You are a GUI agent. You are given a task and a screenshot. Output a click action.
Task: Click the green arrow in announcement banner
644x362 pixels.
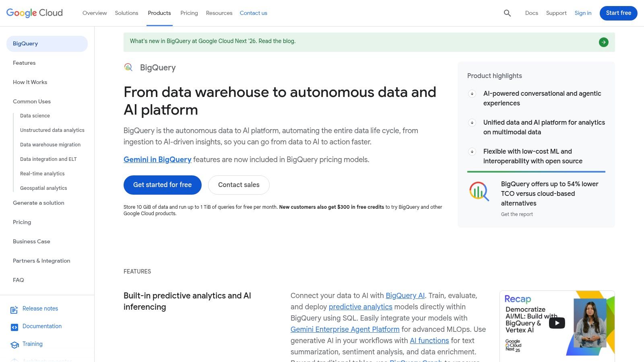point(603,42)
